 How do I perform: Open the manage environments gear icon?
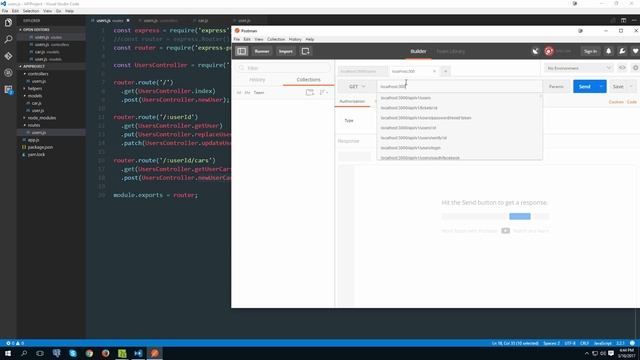pos(635,68)
